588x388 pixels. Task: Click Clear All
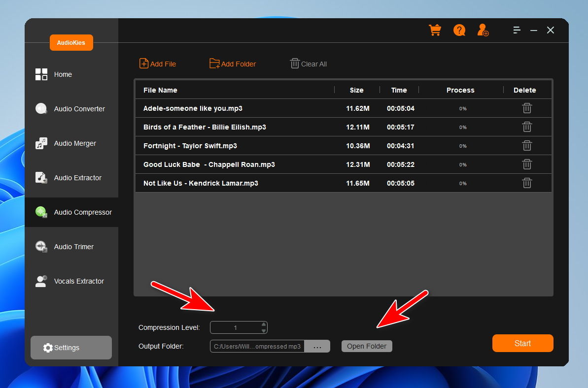308,64
